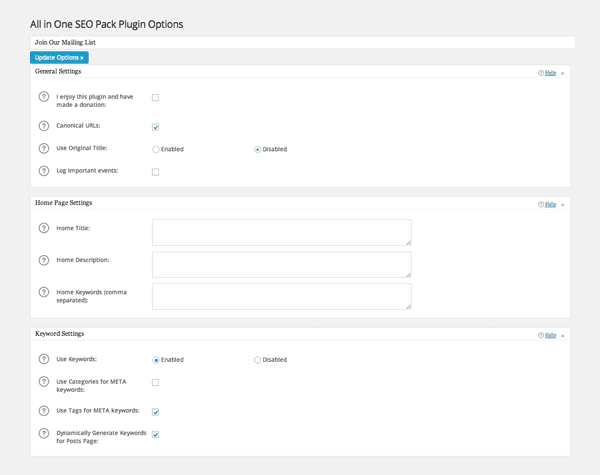600x475 pixels.
Task: Click help icon beside Log important events
Action: click(44, 171)
